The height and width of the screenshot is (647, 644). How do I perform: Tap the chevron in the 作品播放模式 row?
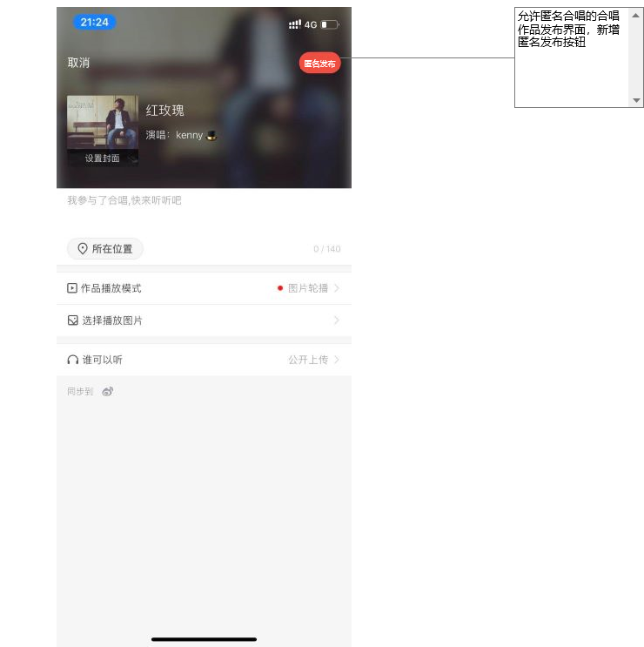tap(337, 288)
